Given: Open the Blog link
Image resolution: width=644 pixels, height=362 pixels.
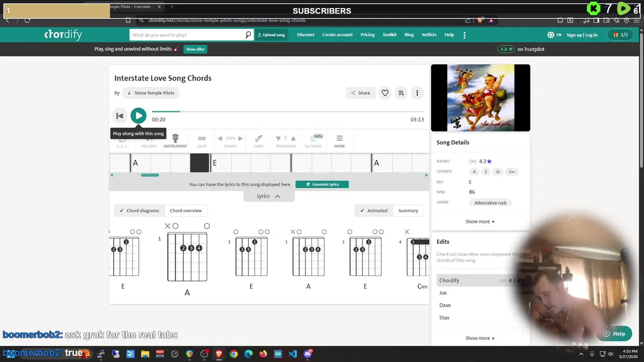Looking at the screenshot, I should tap(409, 35).
